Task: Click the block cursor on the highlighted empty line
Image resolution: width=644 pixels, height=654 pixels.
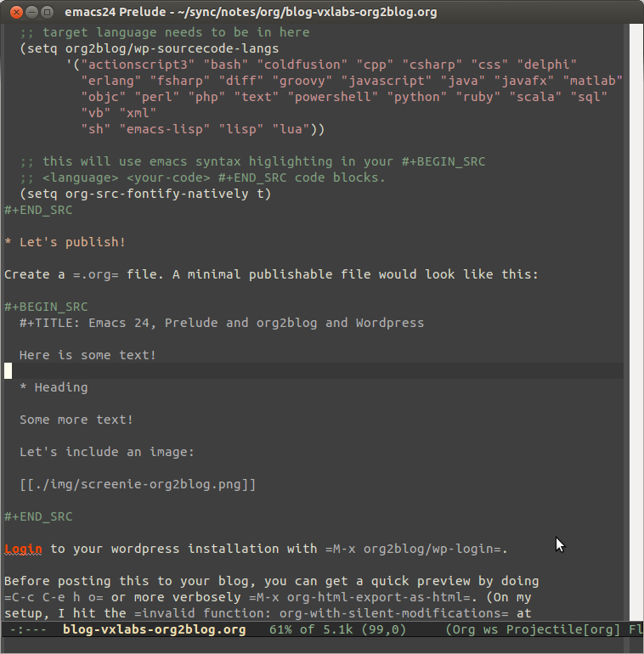Action: [8, 371]
